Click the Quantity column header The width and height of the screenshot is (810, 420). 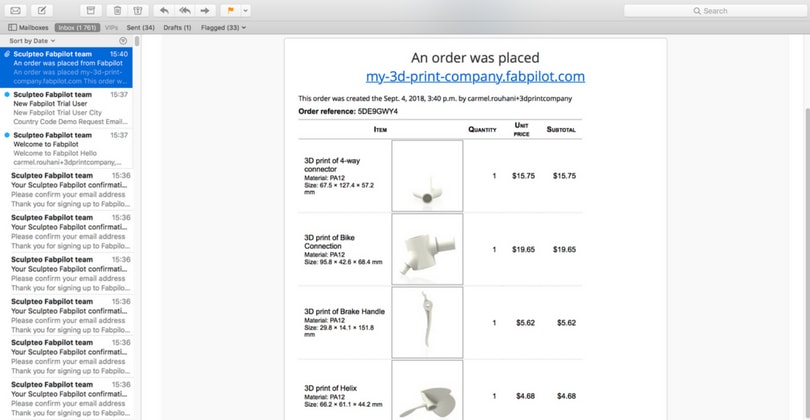[482, 130]
